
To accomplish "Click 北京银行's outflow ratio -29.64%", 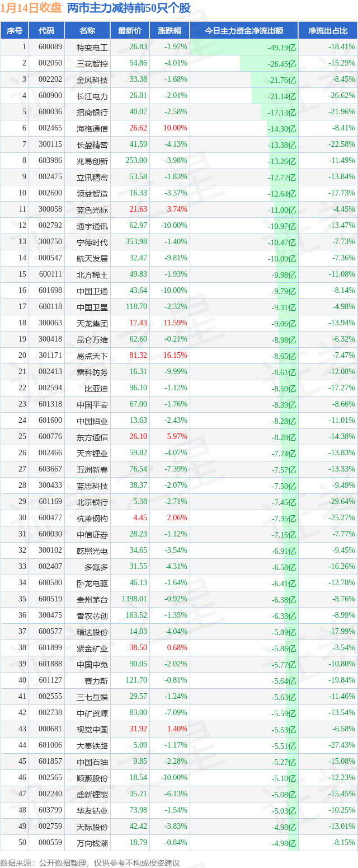I will pyautogui.click(x=342, y=502).
